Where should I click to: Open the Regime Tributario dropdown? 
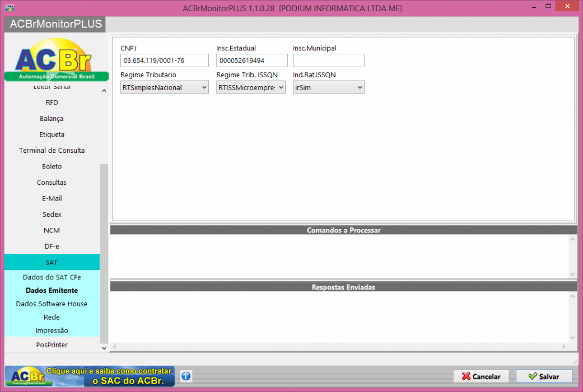164,87
